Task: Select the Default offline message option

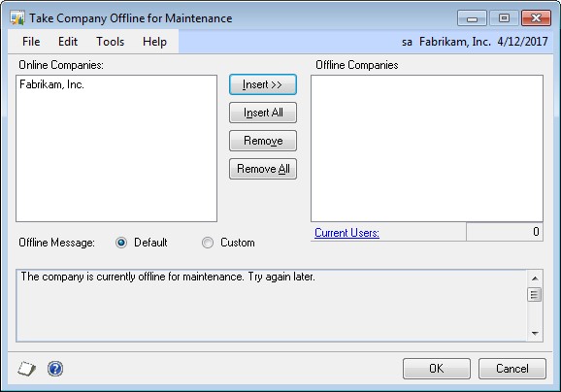Action: point(121,243)
